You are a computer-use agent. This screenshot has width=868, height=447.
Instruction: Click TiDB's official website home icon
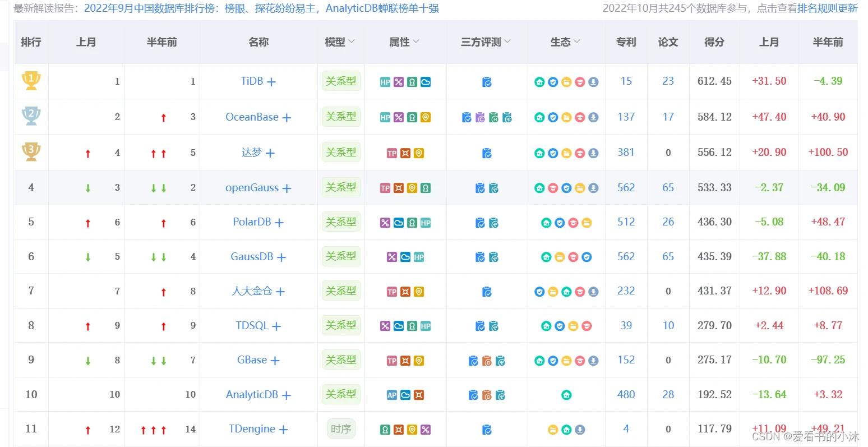pos(539,81)
